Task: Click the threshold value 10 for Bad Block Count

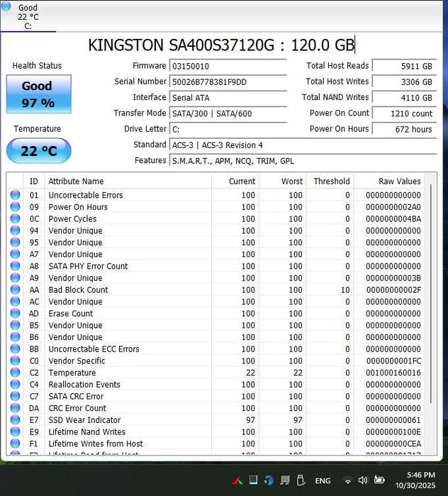Action: [x=345, y=290]
